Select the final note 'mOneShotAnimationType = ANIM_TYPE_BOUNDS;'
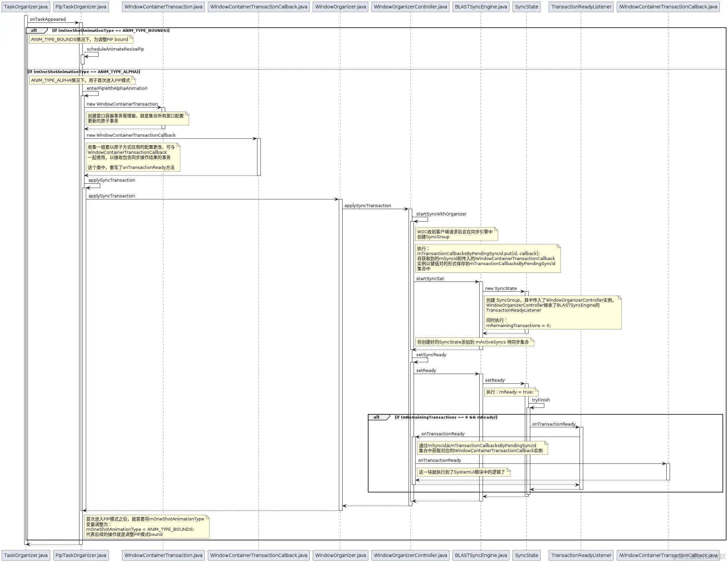Screen dimensions: 728x562 click(x=147, y=527)
